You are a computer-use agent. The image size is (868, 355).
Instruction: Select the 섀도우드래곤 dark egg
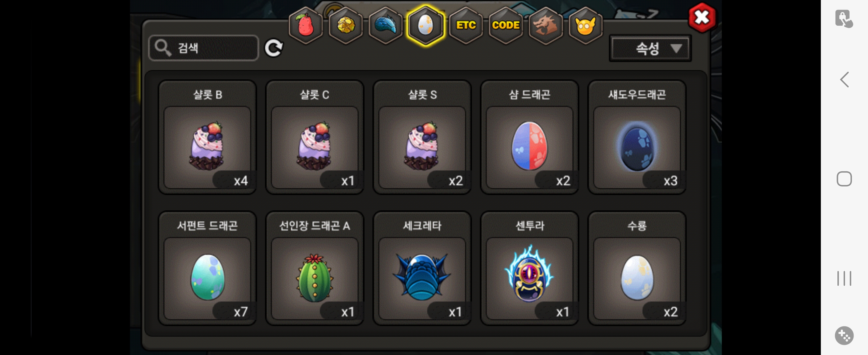(x=637, y=137)
